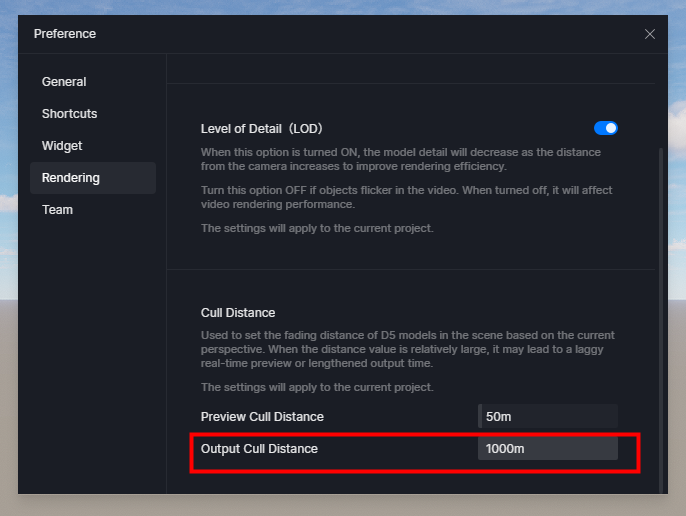Edit the Output Cull Distance field

[547, 449]
